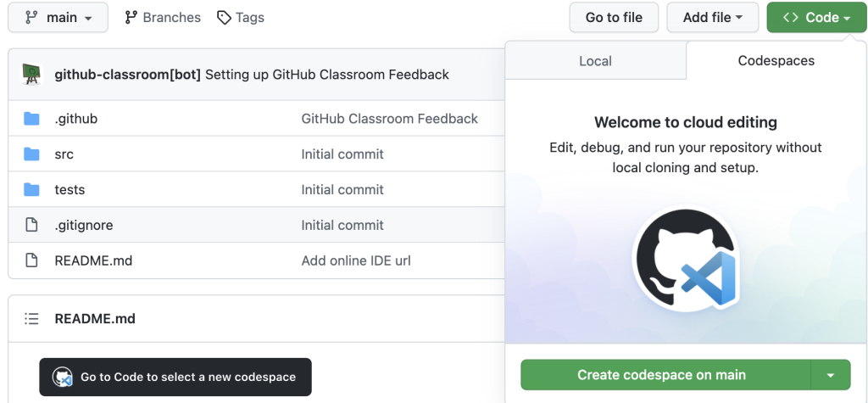Open the Branches link
The image size is (868, 403).
(x=162, y=17)
